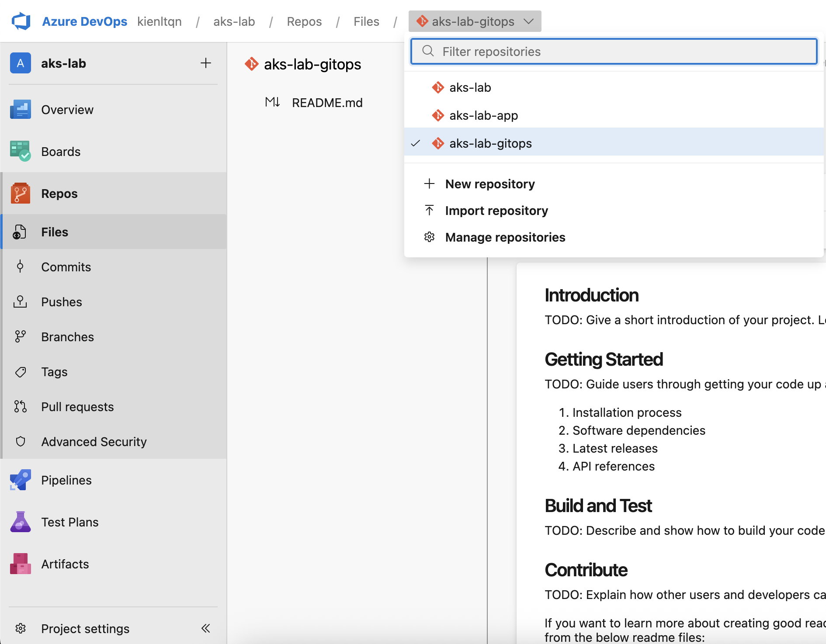
Task: Click the aks-lab project avatar icon
Action: (x=21, y=63)
